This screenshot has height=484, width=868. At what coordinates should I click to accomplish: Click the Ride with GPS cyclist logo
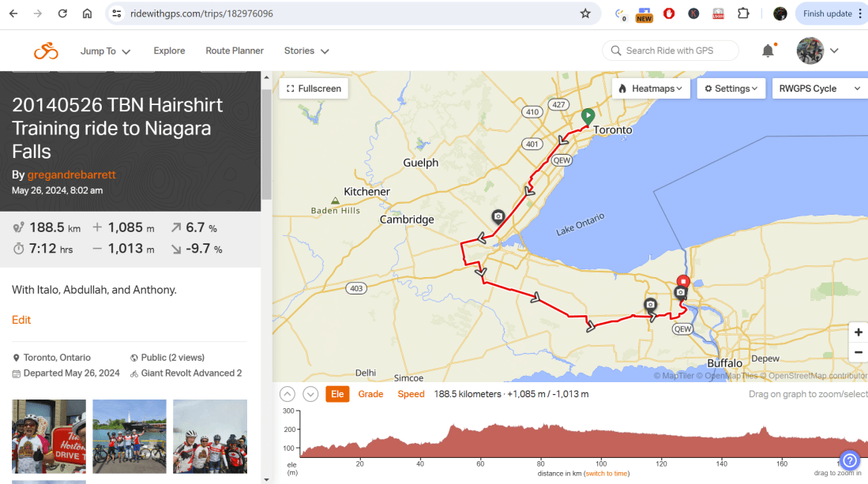point(46,51)
